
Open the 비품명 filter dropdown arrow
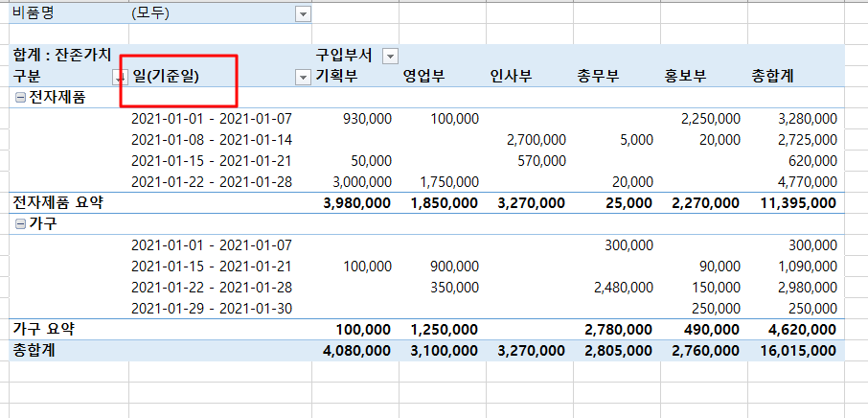(304, 13)
